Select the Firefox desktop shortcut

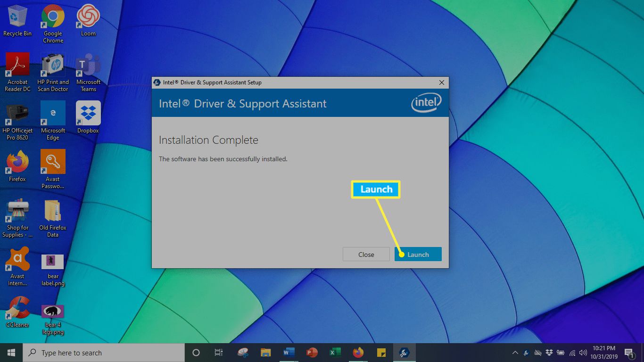coord(17,166)
